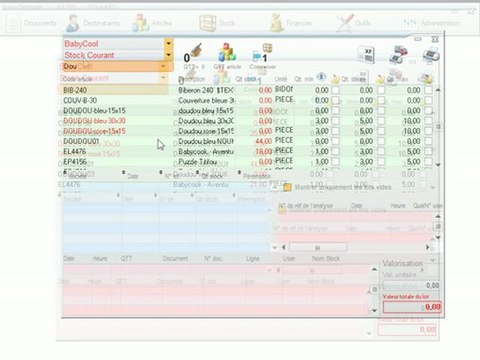Viewport: 480px width, 360px height.
Task: Click the Valeur totale du lot field
Action: 412,307
